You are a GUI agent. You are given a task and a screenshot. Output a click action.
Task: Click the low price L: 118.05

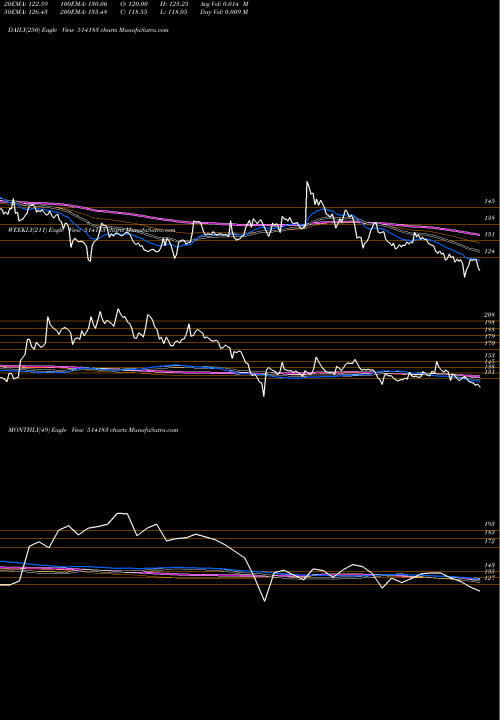click(174, 12)
